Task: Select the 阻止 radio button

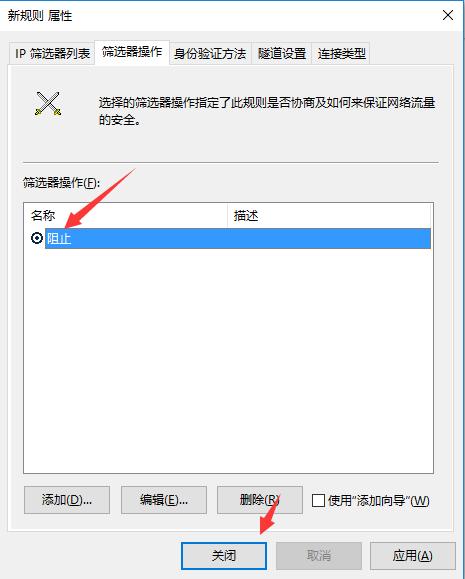Action: click(37, 238)
